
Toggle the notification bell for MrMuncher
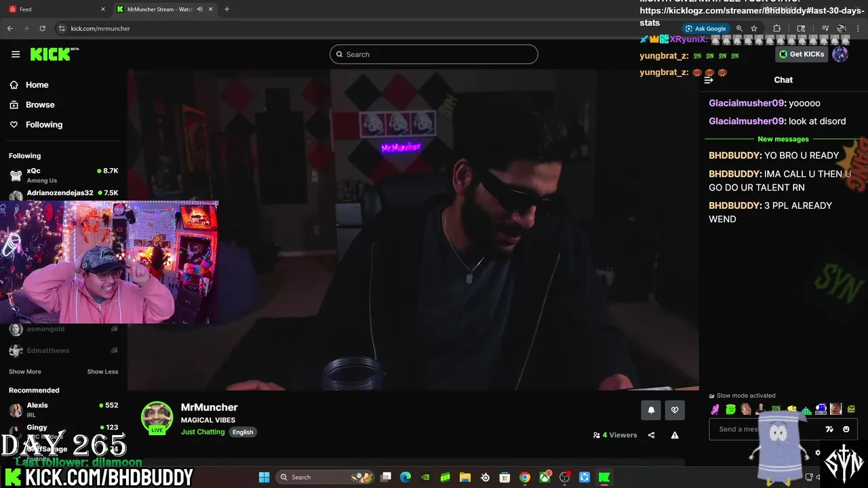click(x=651, y=410)
